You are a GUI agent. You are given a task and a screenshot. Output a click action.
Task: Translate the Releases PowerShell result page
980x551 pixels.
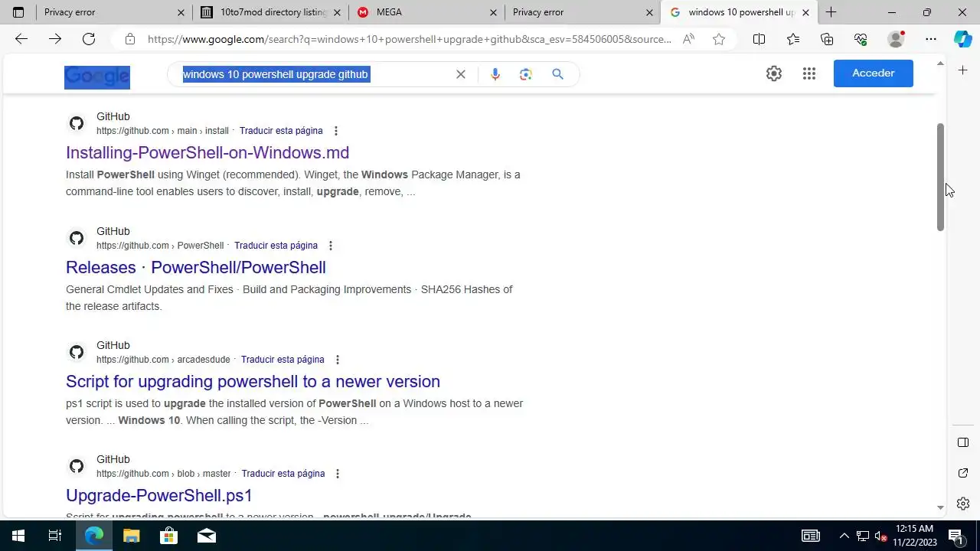coord(276,246)
